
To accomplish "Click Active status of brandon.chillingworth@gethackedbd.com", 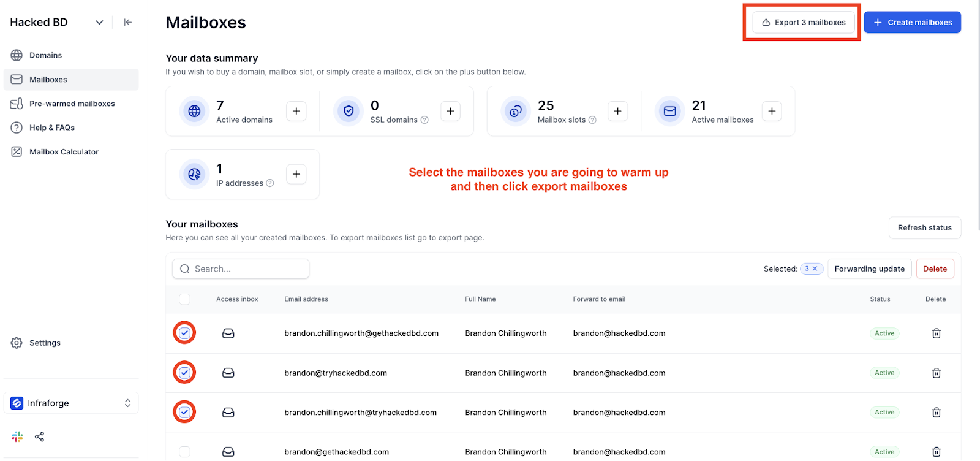I will 884,333.
